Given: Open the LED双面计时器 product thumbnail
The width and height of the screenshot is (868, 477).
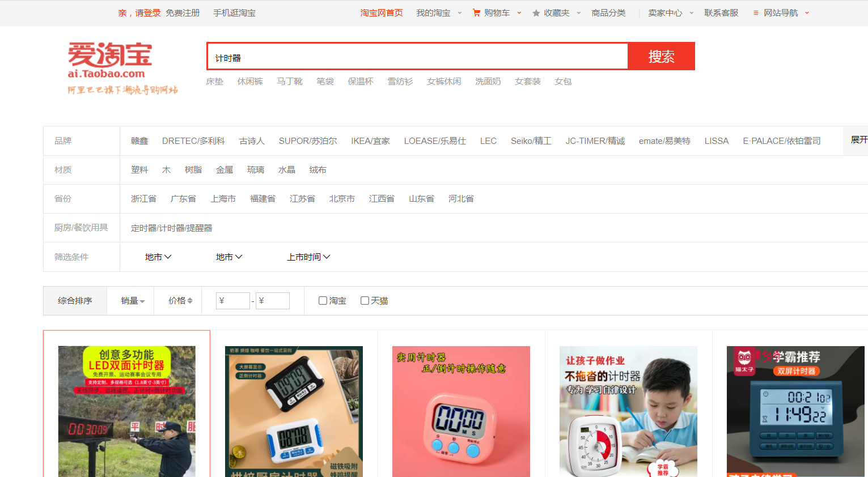Looking at the screenshot, I should [127, 411].
